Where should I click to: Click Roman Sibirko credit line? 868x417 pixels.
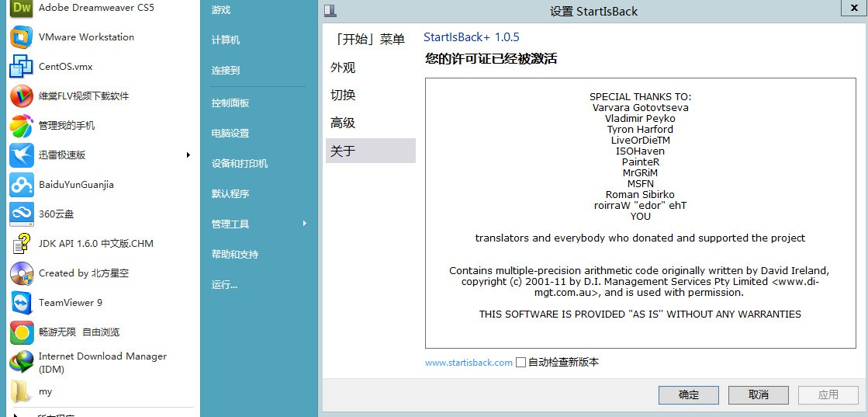[x=641, y=195]
